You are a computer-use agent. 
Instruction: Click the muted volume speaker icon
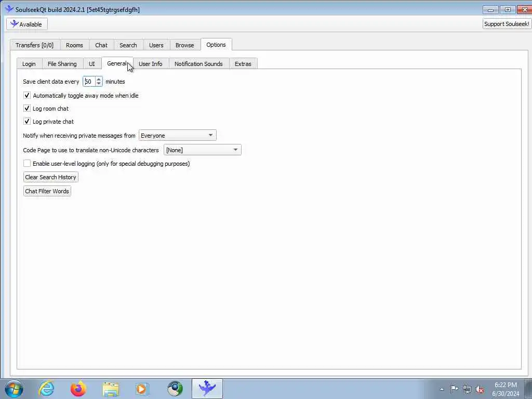(480, 390)
